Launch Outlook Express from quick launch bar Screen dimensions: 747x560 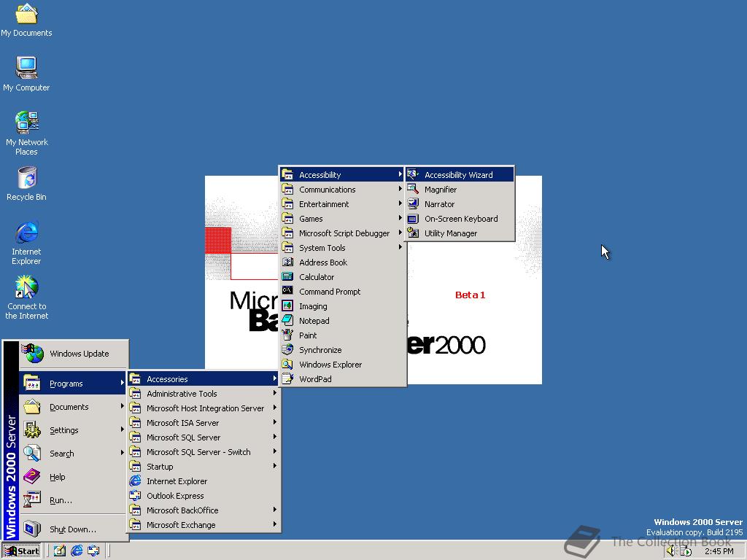pos(93,551)
